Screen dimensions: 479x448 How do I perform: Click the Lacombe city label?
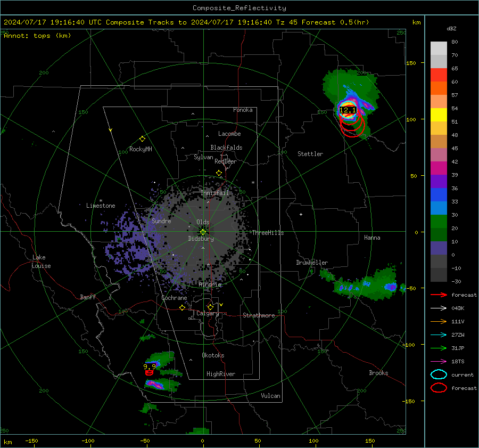click(229, 134)
